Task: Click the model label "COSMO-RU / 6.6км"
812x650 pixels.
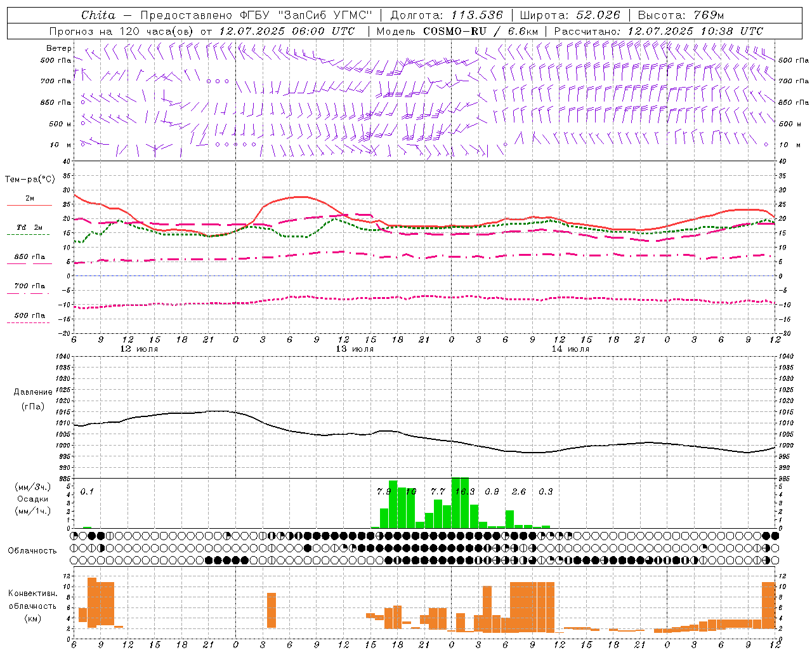Action: [x=480, y=31]
